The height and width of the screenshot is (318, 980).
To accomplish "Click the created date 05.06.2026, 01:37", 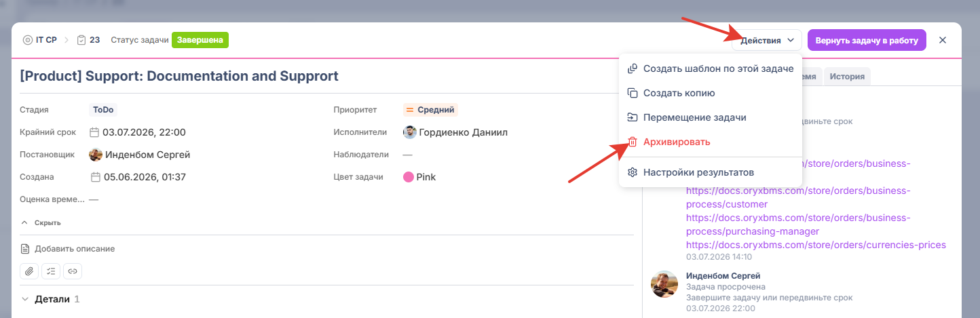I will pyautogui.click(x=145, y=177).
